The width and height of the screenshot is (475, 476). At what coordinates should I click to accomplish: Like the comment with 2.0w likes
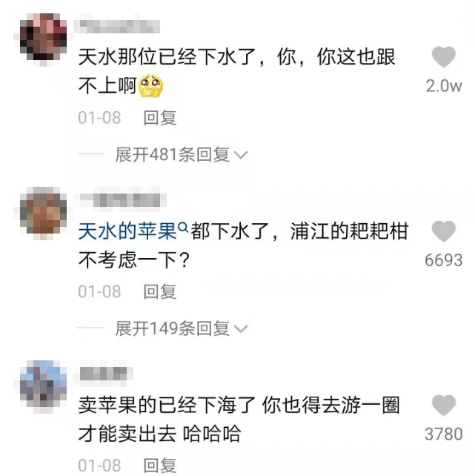443,57
